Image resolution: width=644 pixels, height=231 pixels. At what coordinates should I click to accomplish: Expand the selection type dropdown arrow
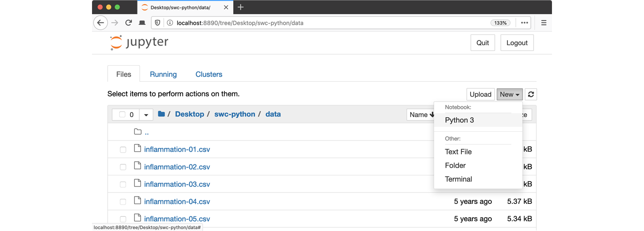point(146,114)
